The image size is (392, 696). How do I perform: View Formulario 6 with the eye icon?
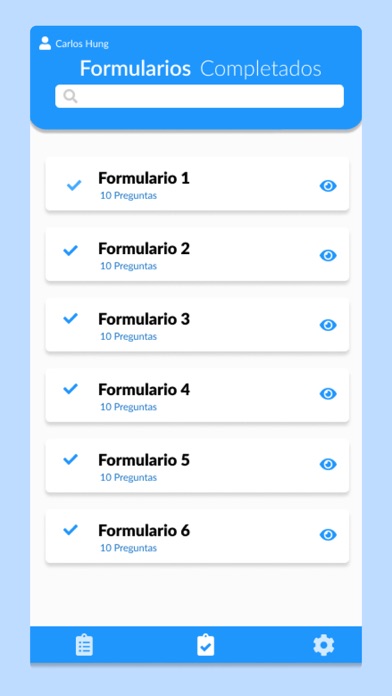[328, 534]
